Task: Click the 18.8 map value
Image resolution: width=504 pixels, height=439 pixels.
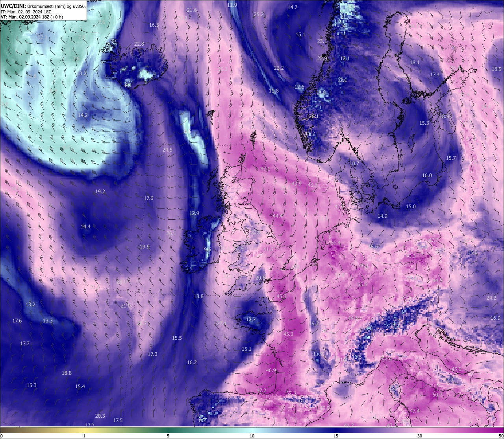Action: [67, 373]
